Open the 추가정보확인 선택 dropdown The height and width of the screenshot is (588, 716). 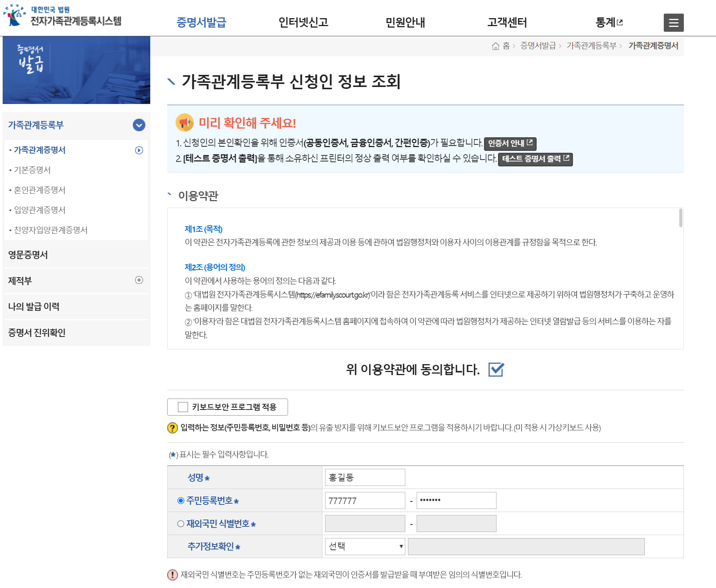tap(364, 546)
